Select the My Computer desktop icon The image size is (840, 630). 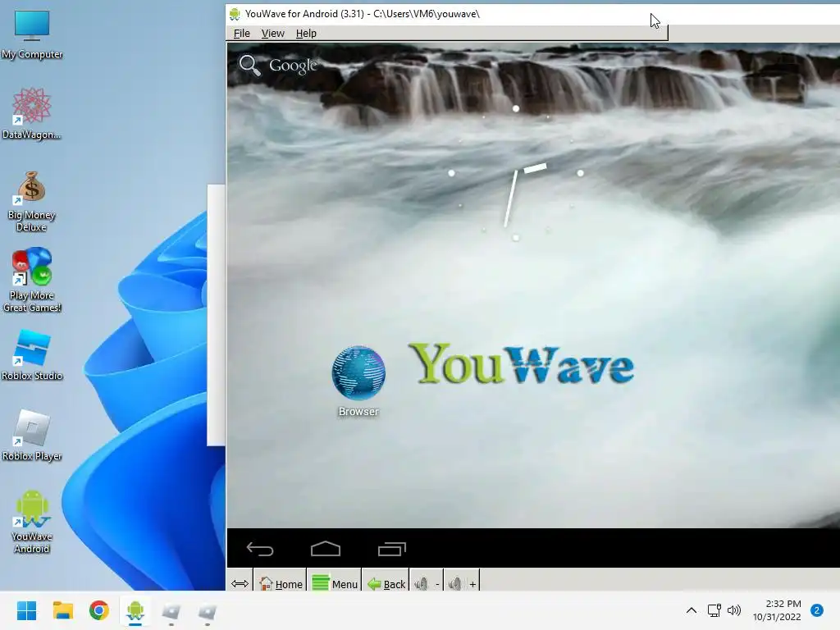pyautogui.click(x=32, y=34)
